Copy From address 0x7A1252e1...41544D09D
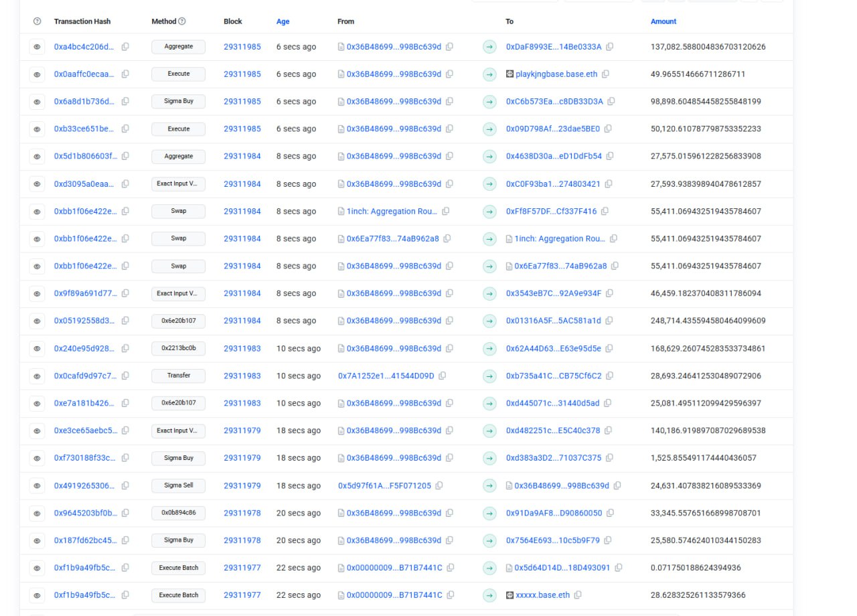Image resolution: width=857 pixels, height=616 pixels. click(443, 376)
